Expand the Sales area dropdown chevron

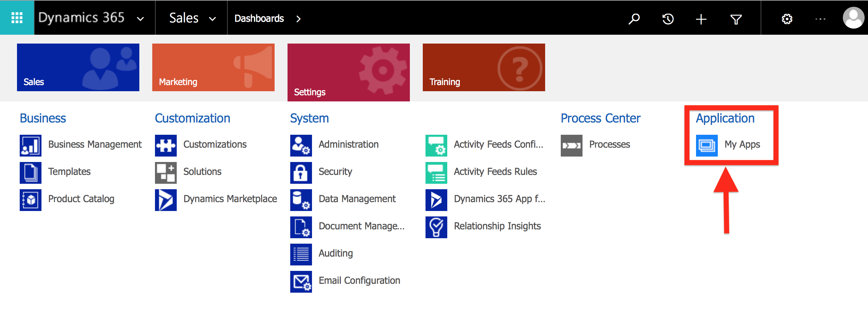coord(212,19)
